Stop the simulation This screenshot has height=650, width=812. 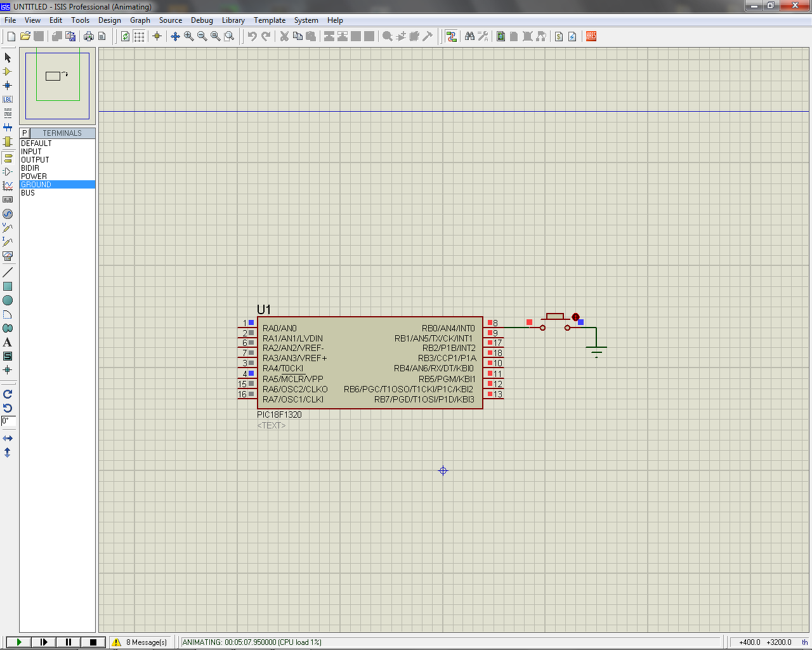pyautogui.click(x=93, y=642)
